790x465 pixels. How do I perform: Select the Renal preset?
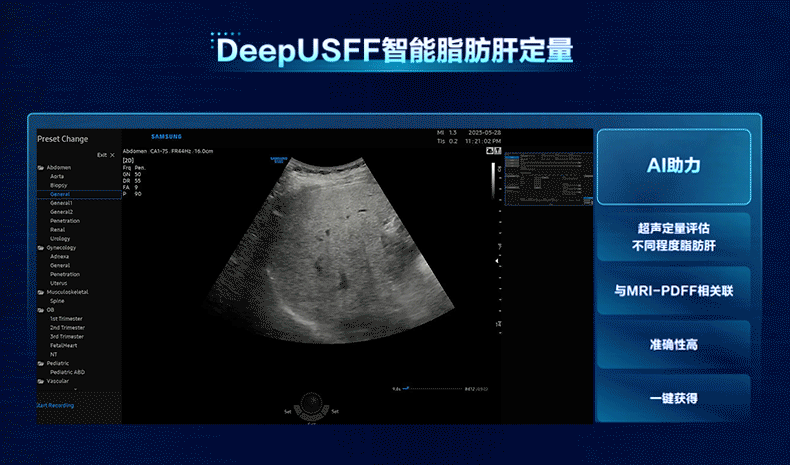tap(57, 230)
